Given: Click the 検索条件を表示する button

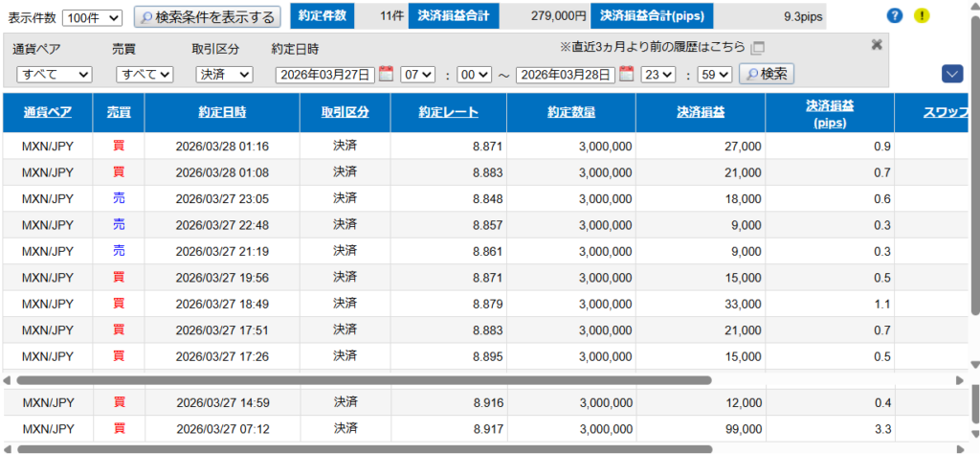Looking at the screenshot, I should click(x=207, y=17).
